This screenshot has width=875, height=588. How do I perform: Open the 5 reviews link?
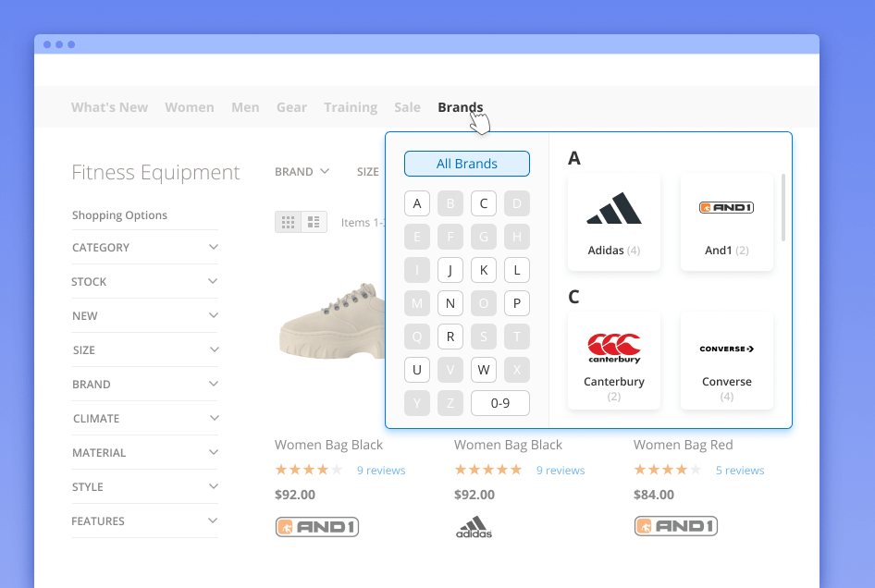coord(740,471)
